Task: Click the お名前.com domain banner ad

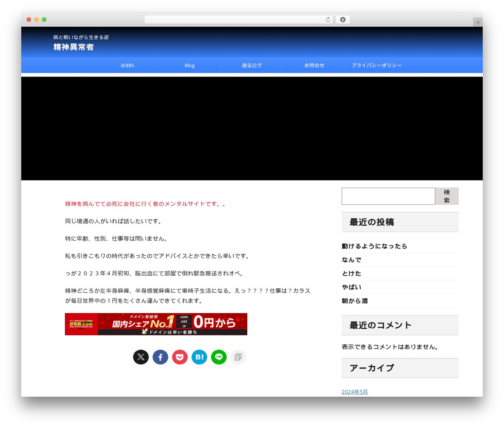Action: [x=156, y=324]
